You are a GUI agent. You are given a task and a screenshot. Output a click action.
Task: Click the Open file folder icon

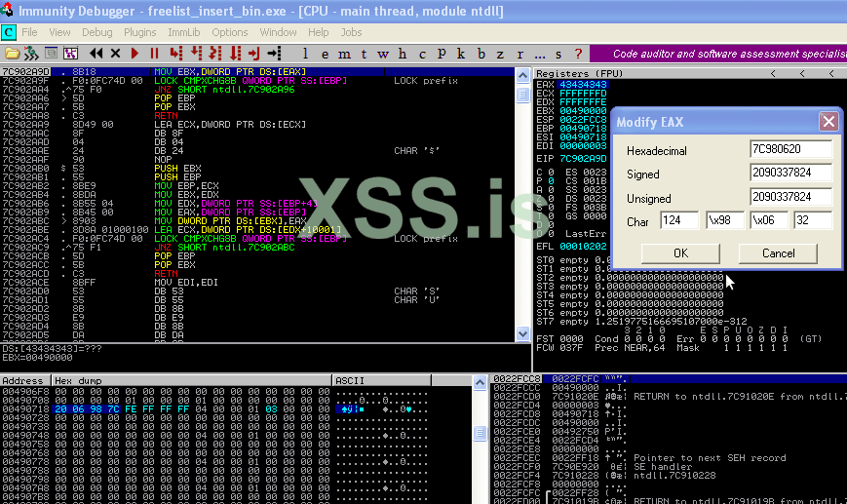point(12,53)
